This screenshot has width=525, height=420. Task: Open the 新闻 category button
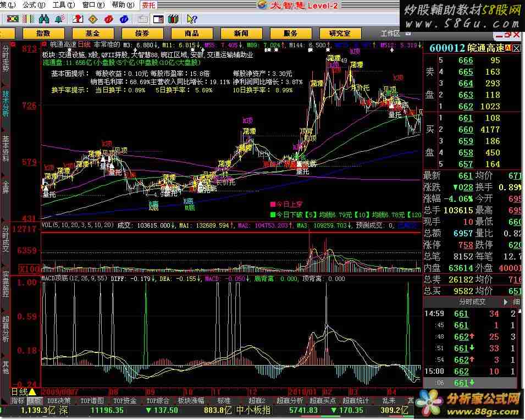(x=241, y=33)
